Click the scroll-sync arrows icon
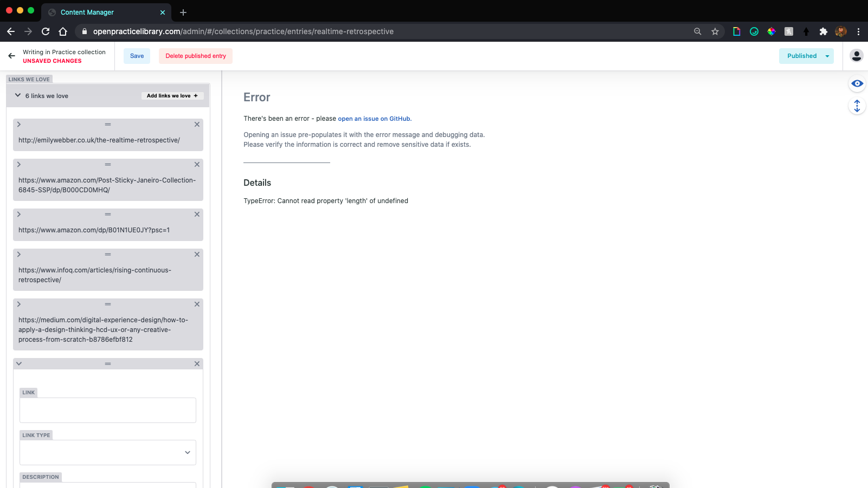Image resolution: width=868 pixels, height=488 pixels. 857,106
